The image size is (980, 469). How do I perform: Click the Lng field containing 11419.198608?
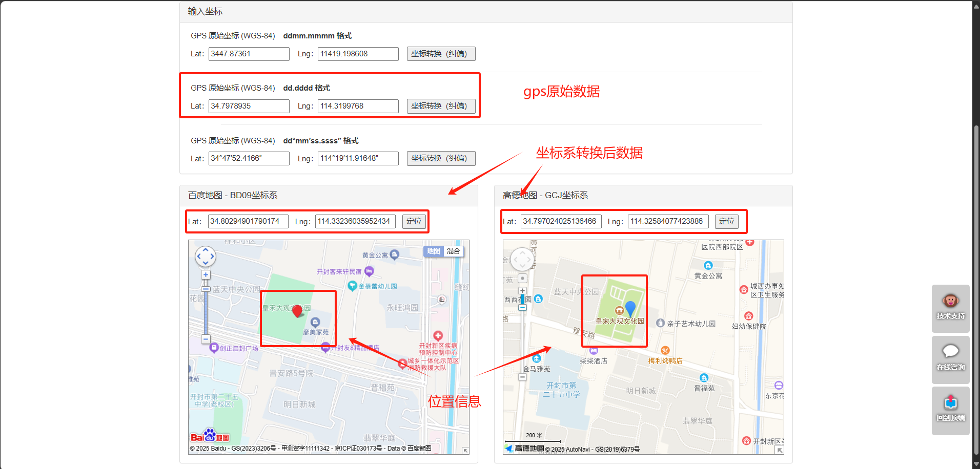coord(358,54)
